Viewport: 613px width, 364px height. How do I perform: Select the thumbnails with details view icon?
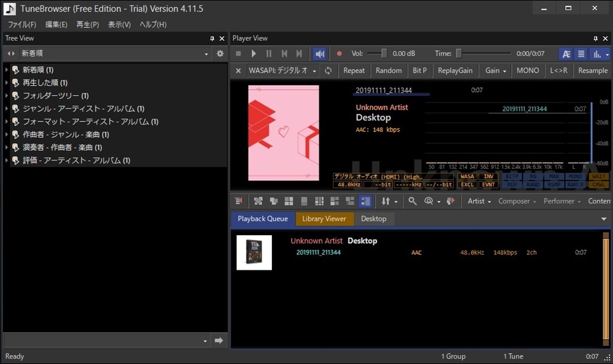(335, 201)
